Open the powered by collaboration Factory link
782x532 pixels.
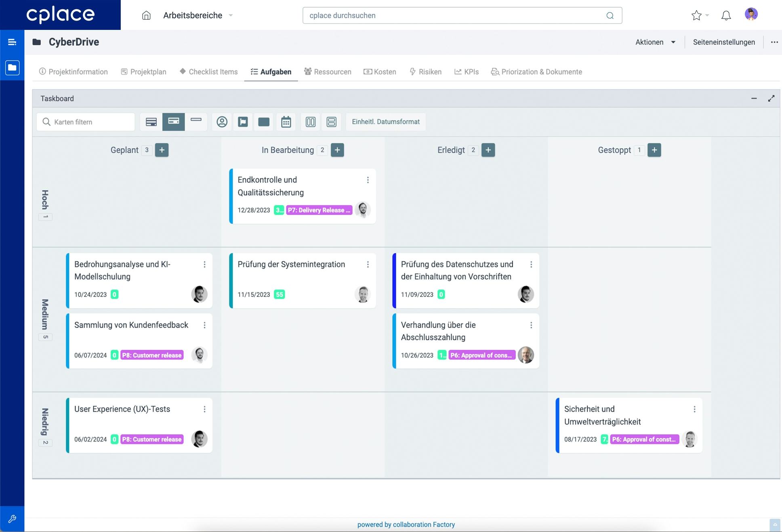(406, 524)
